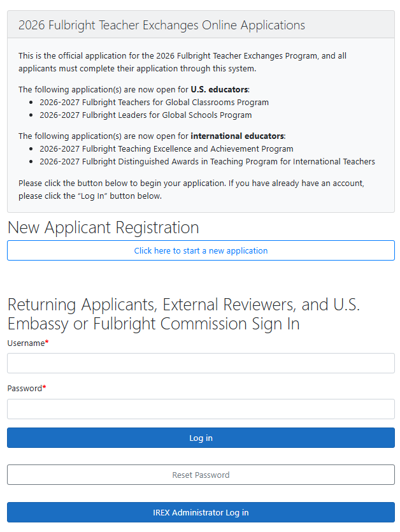Click the bold "U.S. educators" text
This screenshot has height=532, width=400.
219,89
